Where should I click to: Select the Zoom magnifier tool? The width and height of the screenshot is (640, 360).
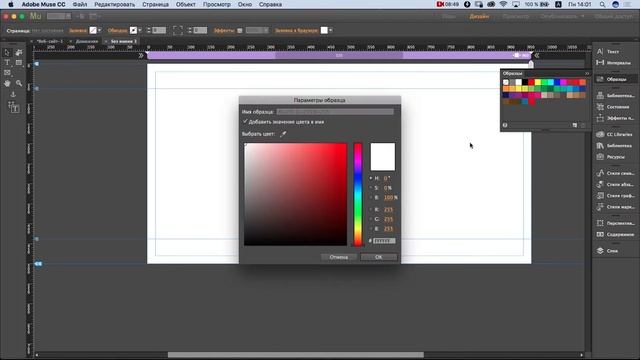point(19,83)
